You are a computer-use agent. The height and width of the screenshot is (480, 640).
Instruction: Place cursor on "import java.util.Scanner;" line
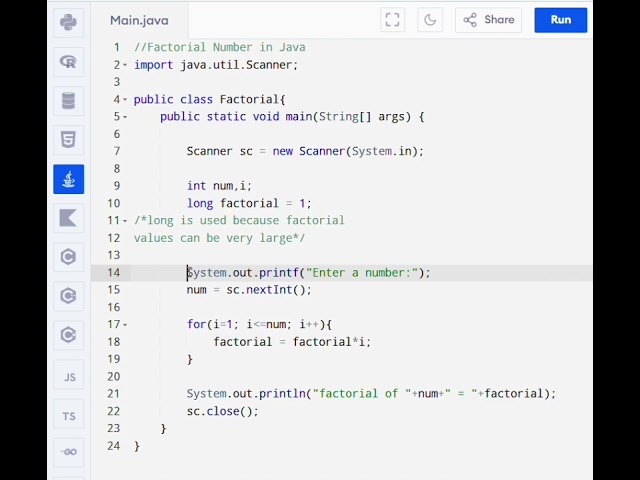216,64
